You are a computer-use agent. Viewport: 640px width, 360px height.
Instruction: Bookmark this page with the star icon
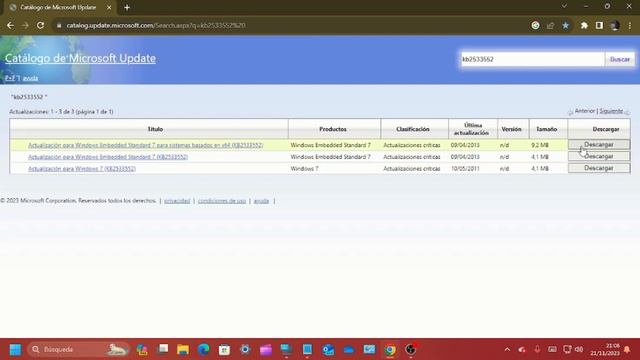pyautogui.click(x=566, y=25)
